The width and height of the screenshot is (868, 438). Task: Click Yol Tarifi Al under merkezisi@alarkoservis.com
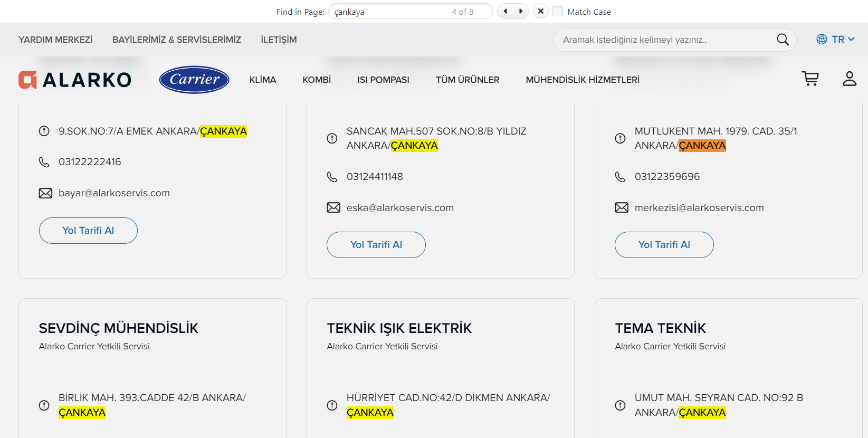(664, 245)
